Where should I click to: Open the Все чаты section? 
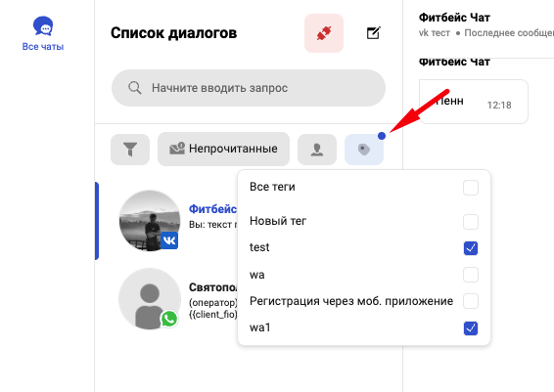pos(43,33)
